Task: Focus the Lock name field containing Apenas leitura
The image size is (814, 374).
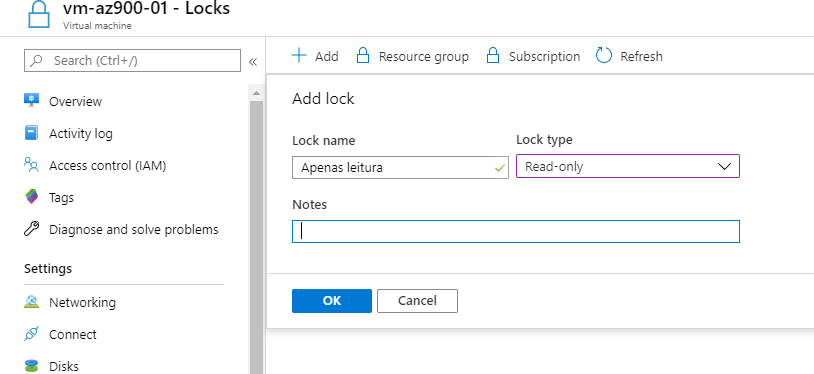Action: pos(400,168)
